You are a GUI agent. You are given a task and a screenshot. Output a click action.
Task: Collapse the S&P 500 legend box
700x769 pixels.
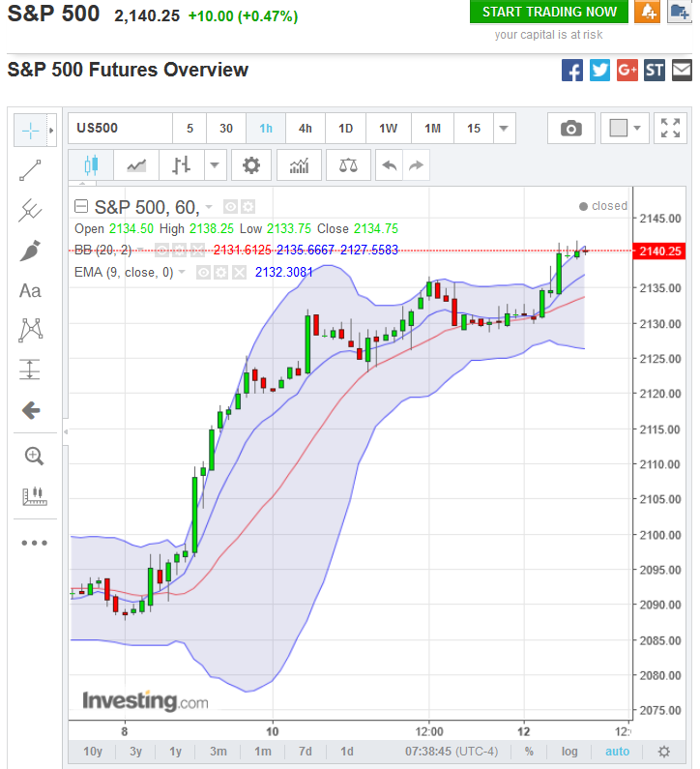(81, 206)
